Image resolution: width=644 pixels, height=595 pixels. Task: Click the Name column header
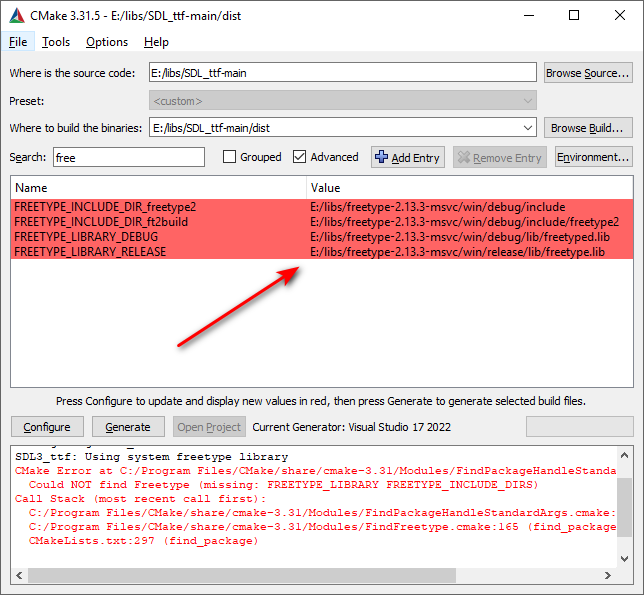[x=159, y=188]
